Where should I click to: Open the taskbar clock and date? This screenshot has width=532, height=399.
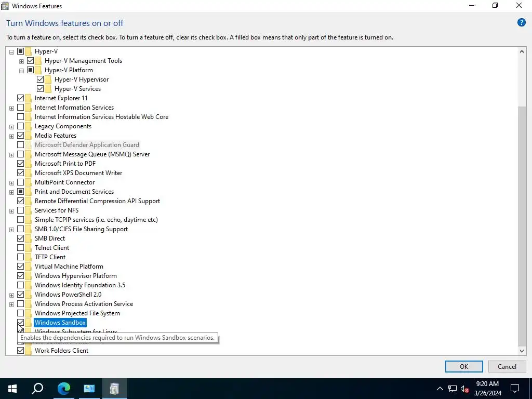coord(487,389)
